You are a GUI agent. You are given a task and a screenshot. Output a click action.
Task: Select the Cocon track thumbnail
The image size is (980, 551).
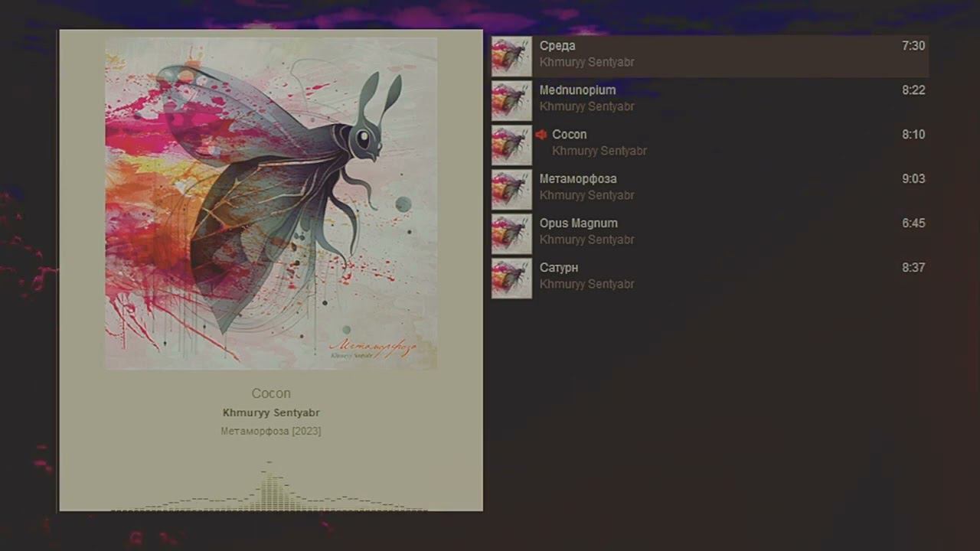coord(511,145)
